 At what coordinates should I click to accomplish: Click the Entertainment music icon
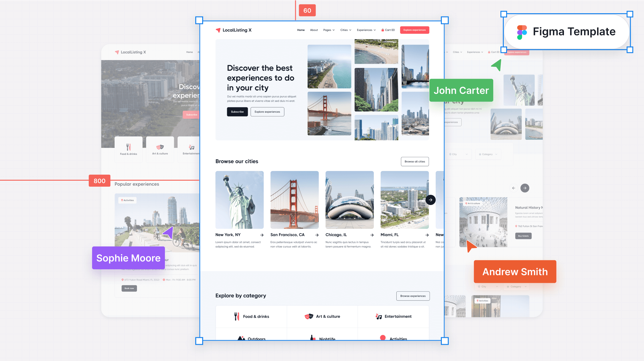[378, 317]
